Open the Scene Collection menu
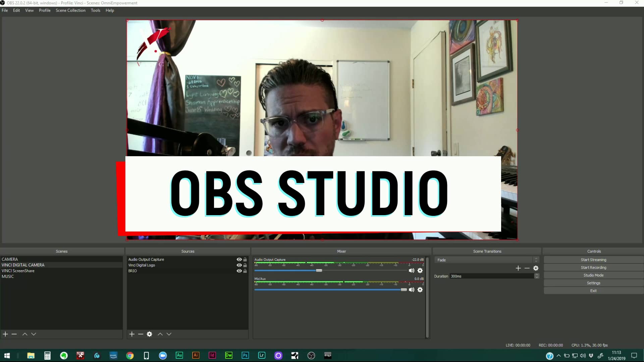The width and height of the screenshot is (644, 362). click(70, 10)
